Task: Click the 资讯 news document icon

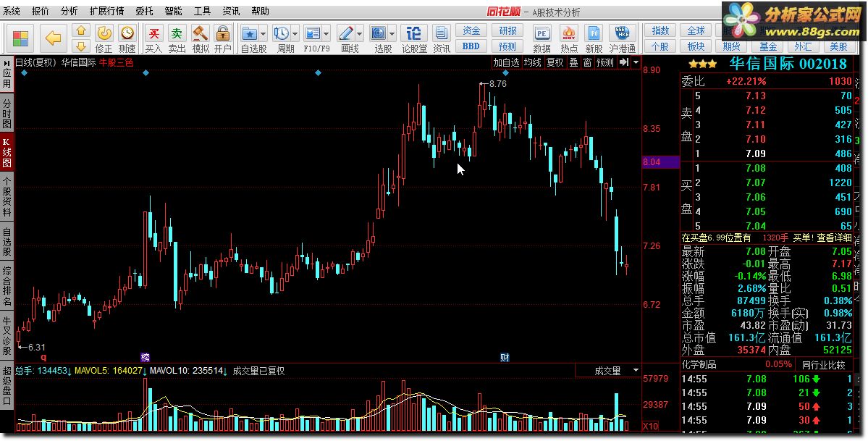Action: (x=441, y=33)
